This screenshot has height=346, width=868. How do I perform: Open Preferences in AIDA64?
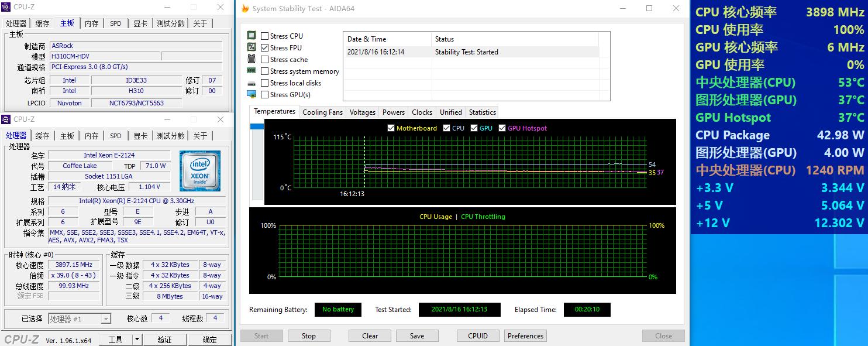(x=525, y=336)
